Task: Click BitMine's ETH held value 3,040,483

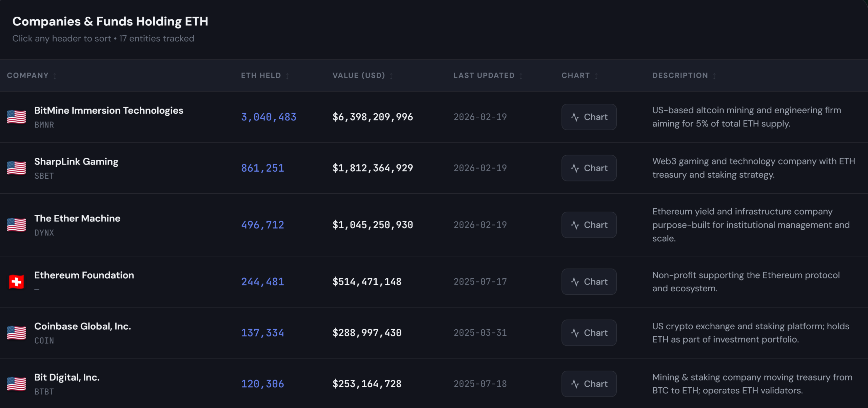Action: tap(269, 117)
